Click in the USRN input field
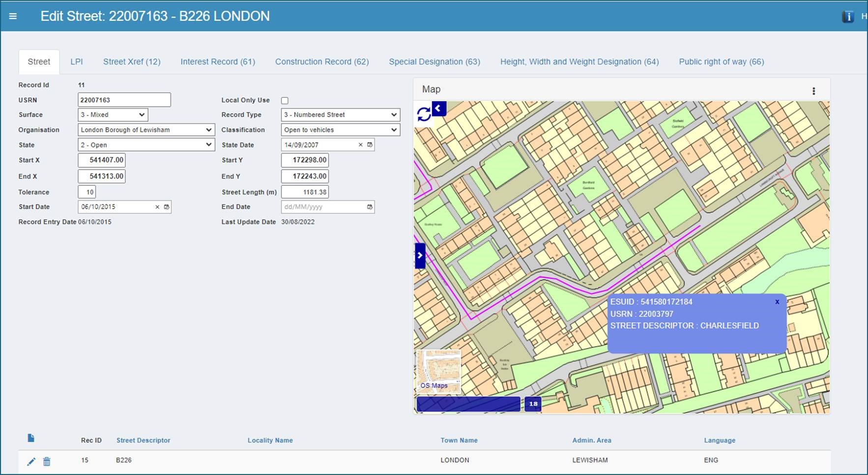Viewport: 868px width, 475px height. [124, 100]
